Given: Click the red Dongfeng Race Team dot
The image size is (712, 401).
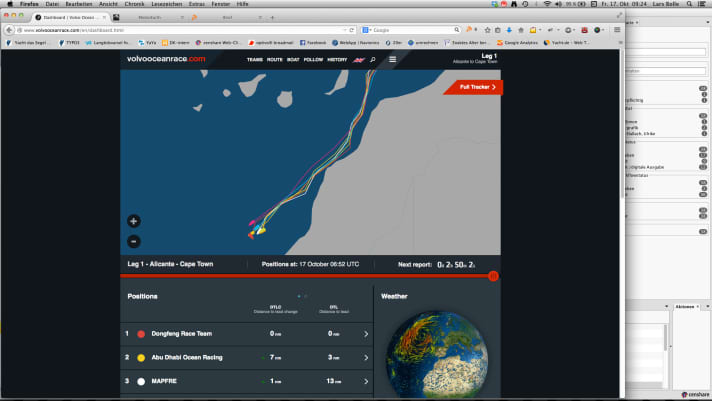Looking at the screenshot, I should click(x=141, y=334).
